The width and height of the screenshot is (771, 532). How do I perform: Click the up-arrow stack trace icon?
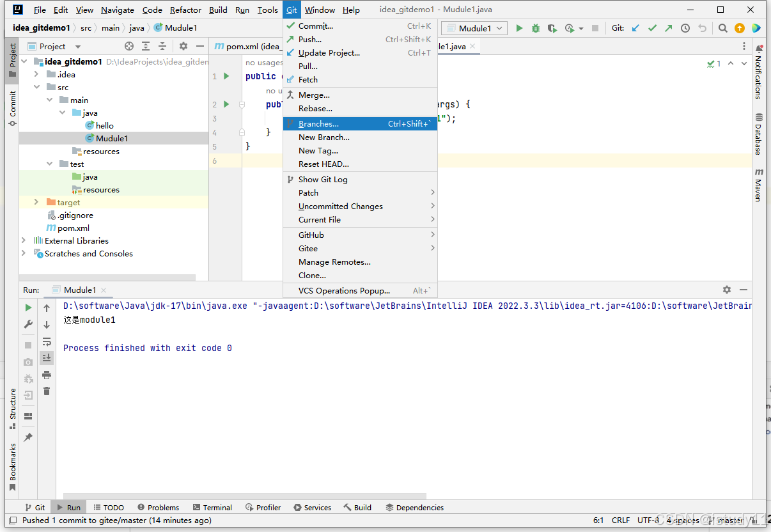click(47, 308)
